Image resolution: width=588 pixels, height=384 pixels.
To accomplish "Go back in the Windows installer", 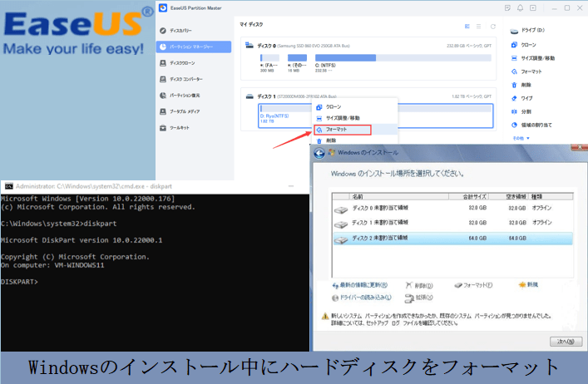I will tap(319, 153).
